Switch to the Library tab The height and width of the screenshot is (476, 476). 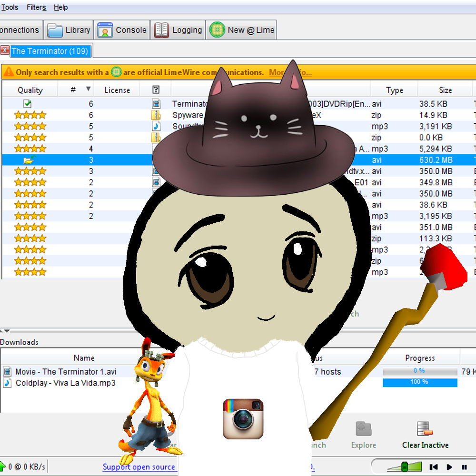pos(68,30)
